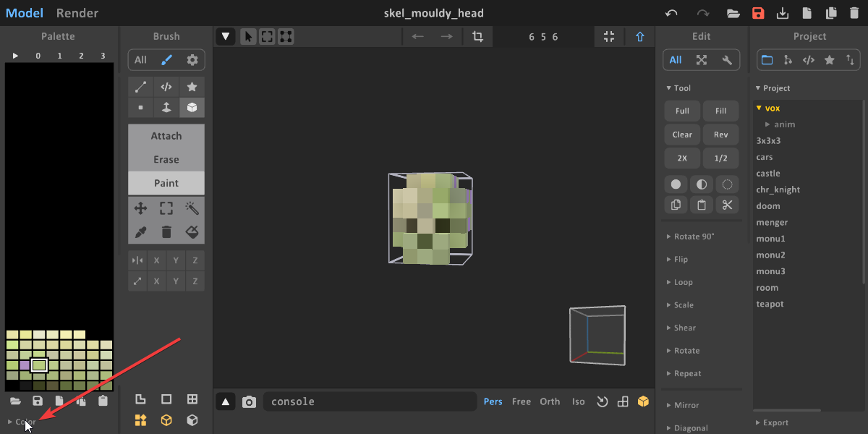The image size is (868, 434).
Task: Create new model with blank page icon
Action: click(807, 13)
